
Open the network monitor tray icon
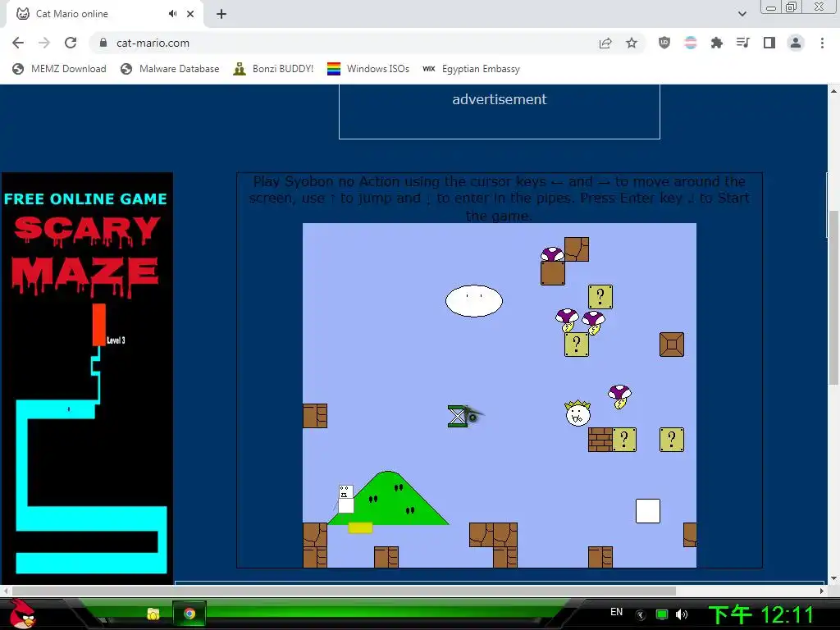(662, 614)
